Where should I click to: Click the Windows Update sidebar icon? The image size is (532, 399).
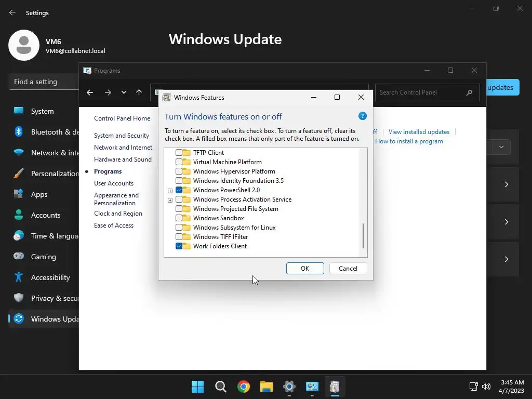pyautogui.click(x=19, y=318)
